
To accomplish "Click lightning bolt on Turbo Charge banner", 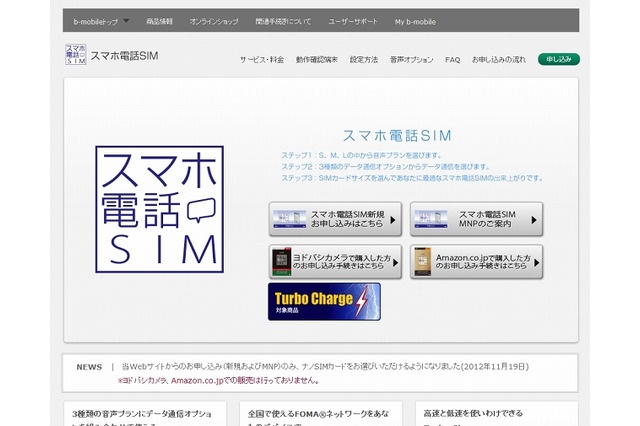I will [x=362, y=302].
